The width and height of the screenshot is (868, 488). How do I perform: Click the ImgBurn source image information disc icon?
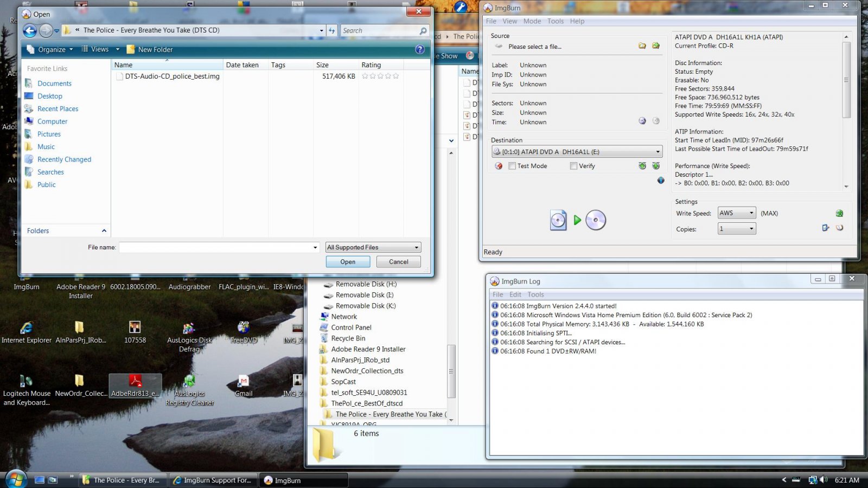(x=642, y=121)
